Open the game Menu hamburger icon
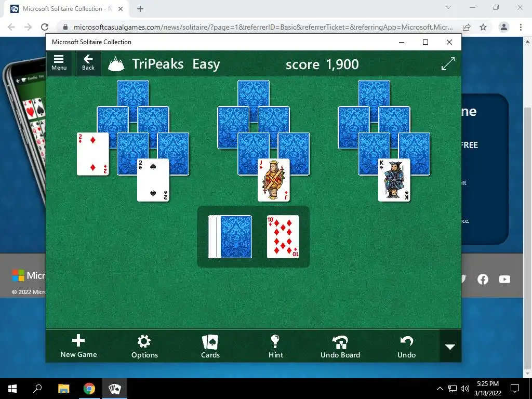This screenshot has width=532, height=399. 59,63
